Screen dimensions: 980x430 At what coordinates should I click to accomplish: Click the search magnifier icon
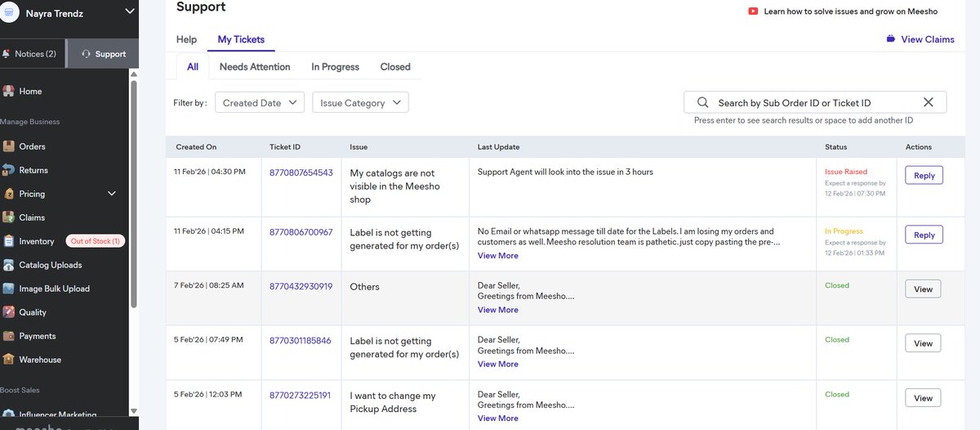click(702, 102)
